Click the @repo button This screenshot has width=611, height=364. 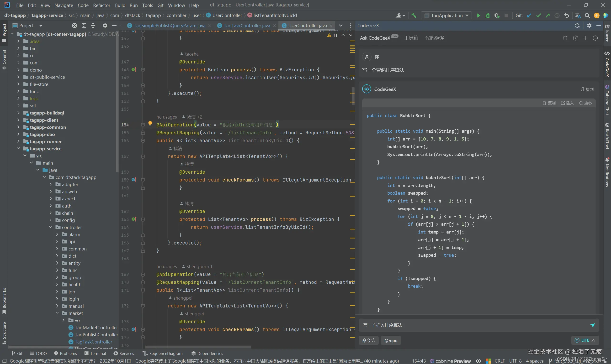pyautogui.click(x=391, y=340)
